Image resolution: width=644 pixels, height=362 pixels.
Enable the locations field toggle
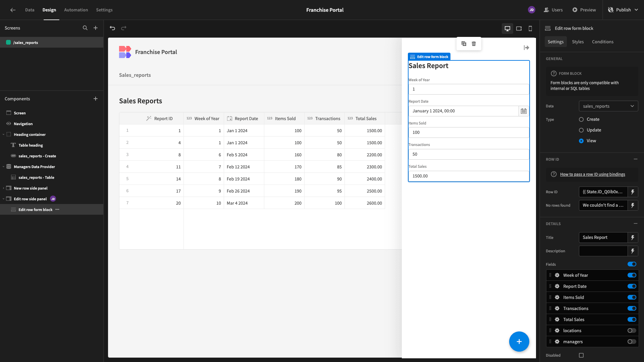(632, 330)
